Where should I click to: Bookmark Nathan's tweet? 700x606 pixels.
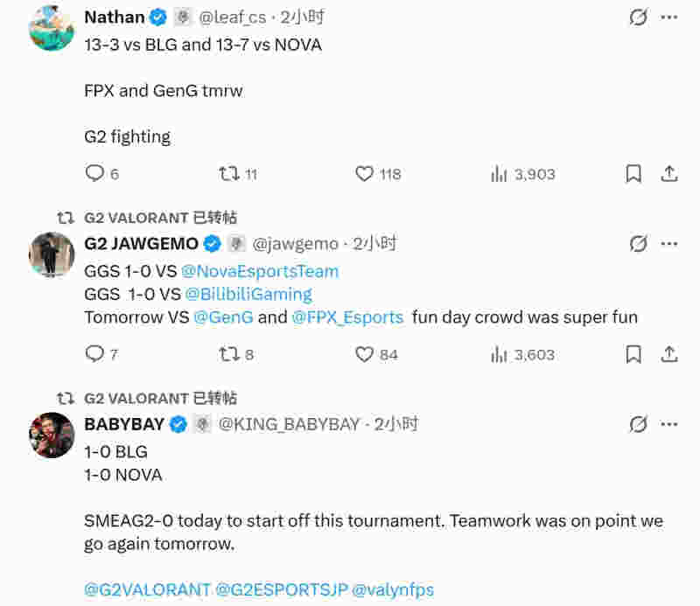coord(633,174)
